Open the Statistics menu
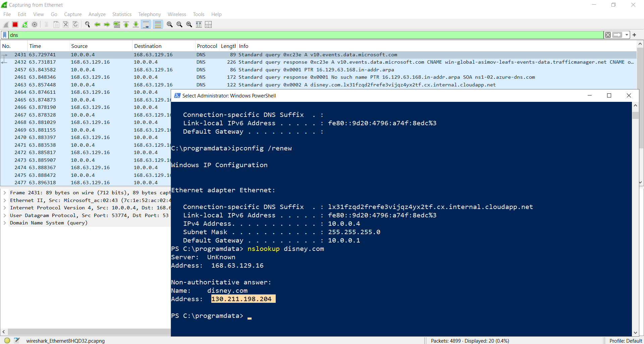Viewport: 644px width, 344px height. (122, 14)
